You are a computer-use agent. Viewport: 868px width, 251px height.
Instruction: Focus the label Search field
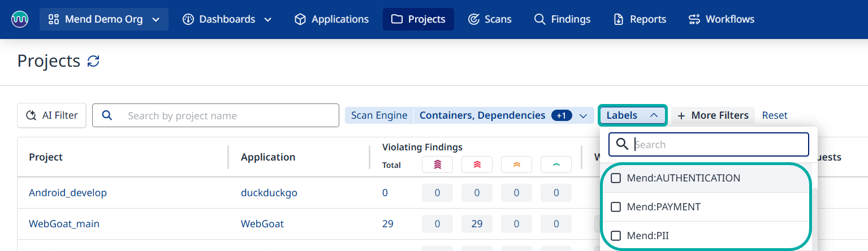(x=718, y=145)
